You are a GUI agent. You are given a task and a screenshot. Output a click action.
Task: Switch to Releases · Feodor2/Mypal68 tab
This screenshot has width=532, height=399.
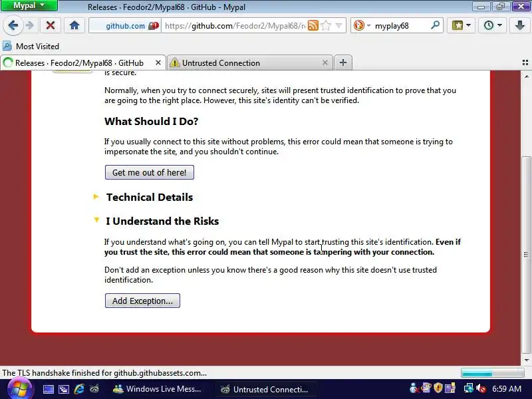click(x=79, y=63)
